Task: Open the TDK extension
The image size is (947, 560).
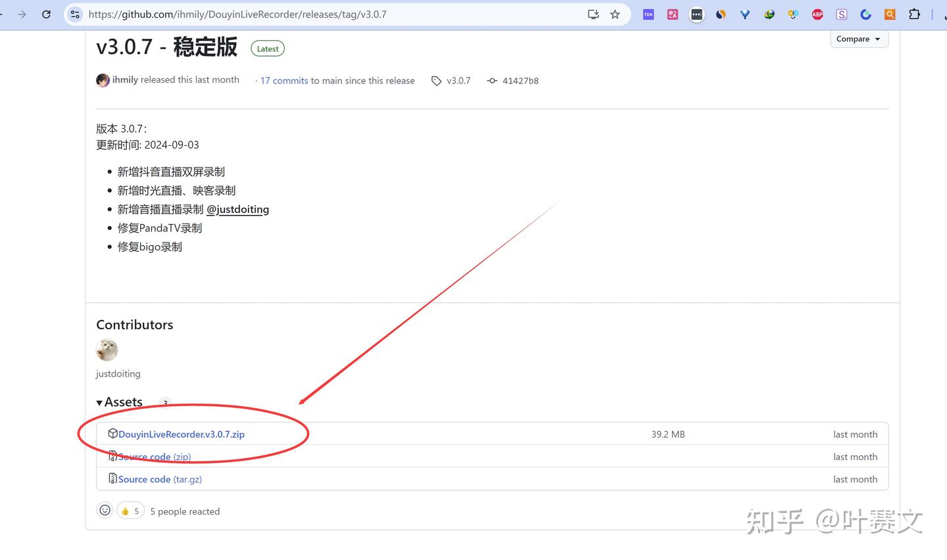Action: 648,14
